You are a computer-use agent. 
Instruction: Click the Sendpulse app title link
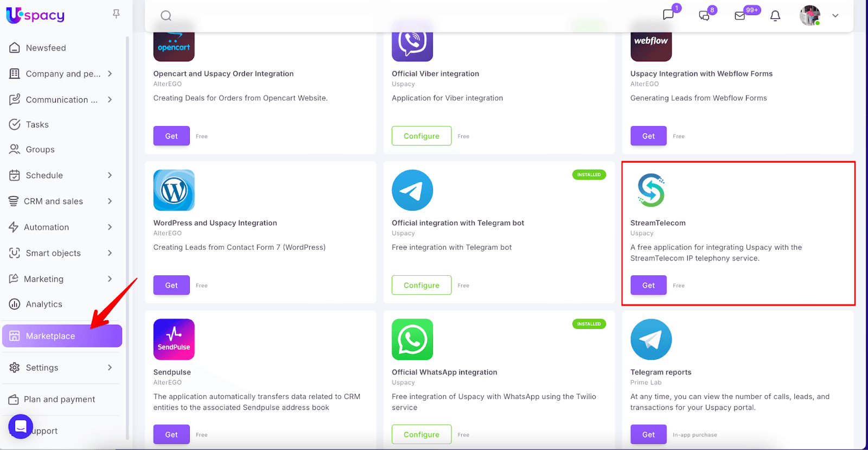click(x=172, y=372)
